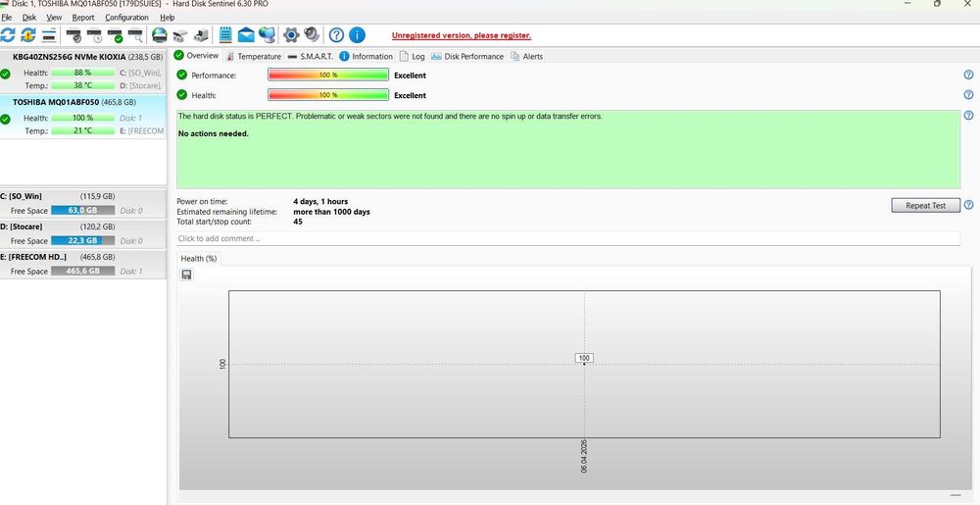Click the KIOXIA 88 % health bar
This screenshot has width=980, height=505.
click(x=82, y=73)
